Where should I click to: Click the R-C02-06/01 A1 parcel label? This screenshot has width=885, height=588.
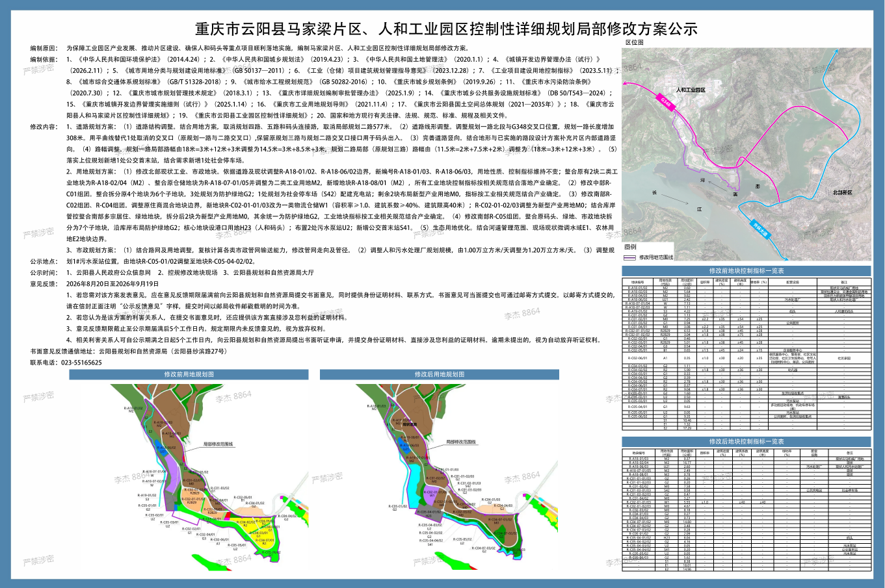click(218, 541)
